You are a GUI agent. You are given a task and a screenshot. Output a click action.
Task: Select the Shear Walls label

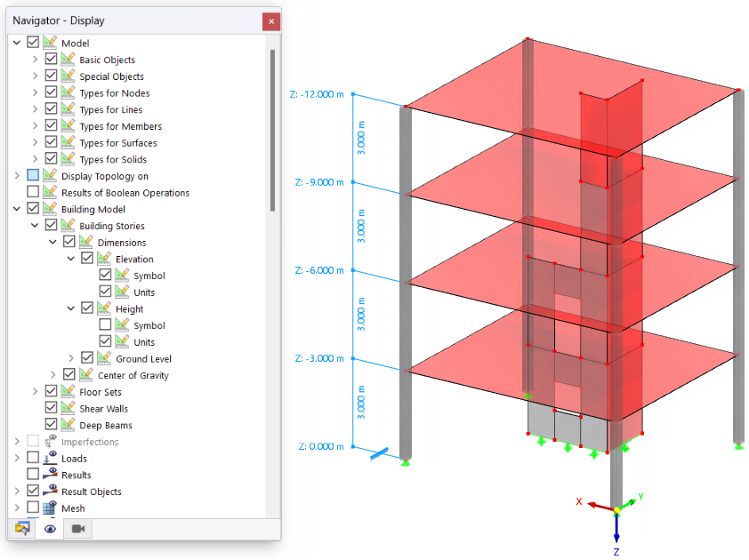tap(104, 409)
